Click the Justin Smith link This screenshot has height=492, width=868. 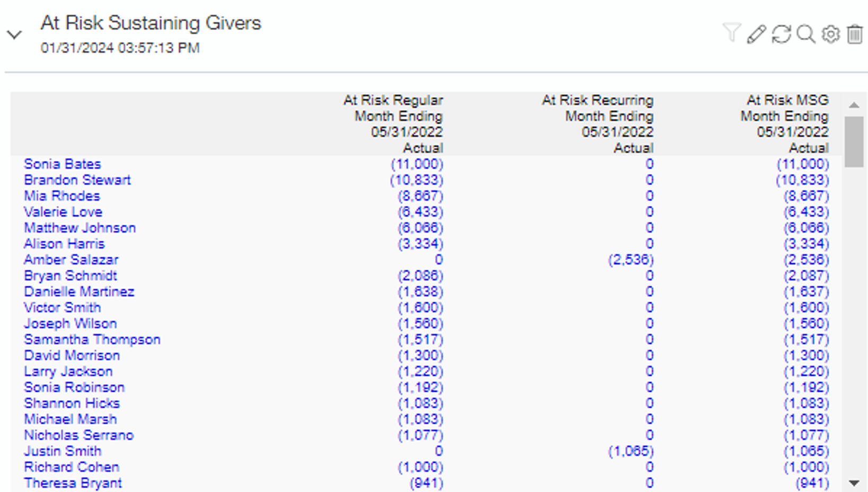click(63, 451)
